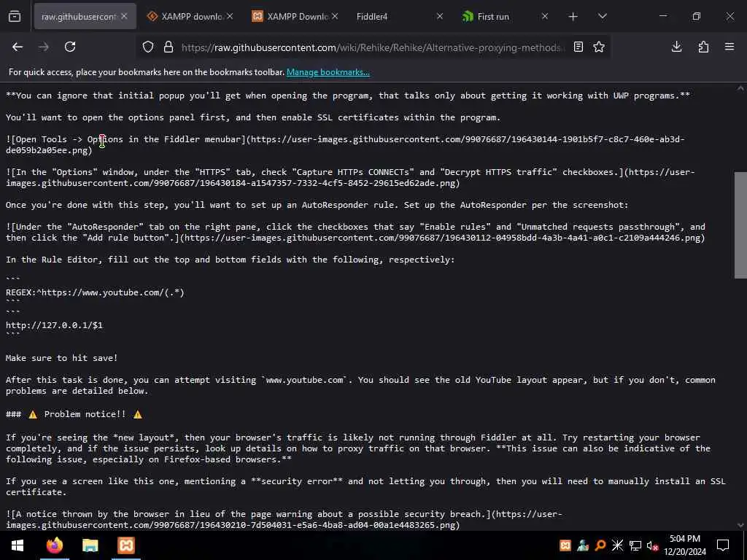Click the "### Problem notice!!" heading text
The width and height of the screenshot is (747, 560).
click(x=74, y=414)
